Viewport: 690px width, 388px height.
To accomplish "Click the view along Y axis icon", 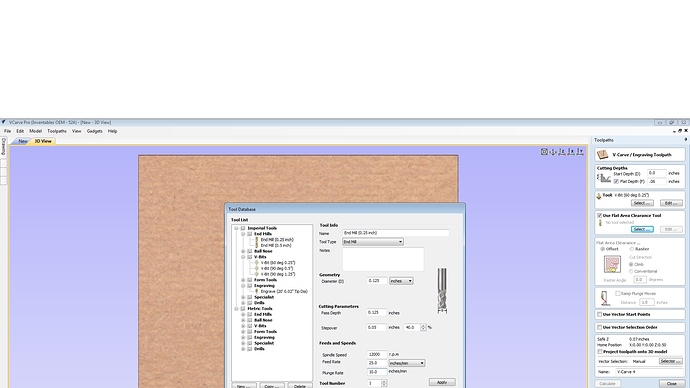I will click(580, 152).
